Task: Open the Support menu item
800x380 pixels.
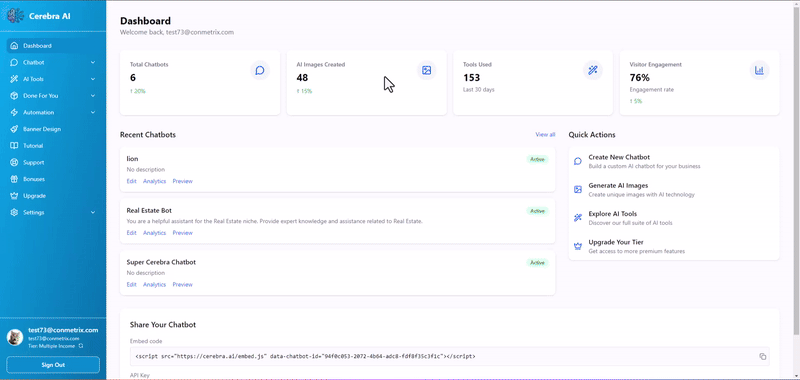Action: 53,162
